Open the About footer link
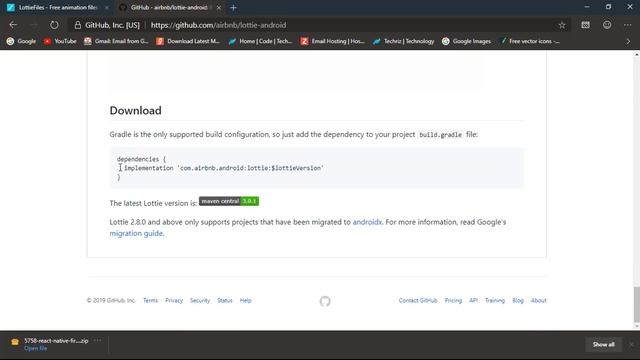 click(538, 300)
